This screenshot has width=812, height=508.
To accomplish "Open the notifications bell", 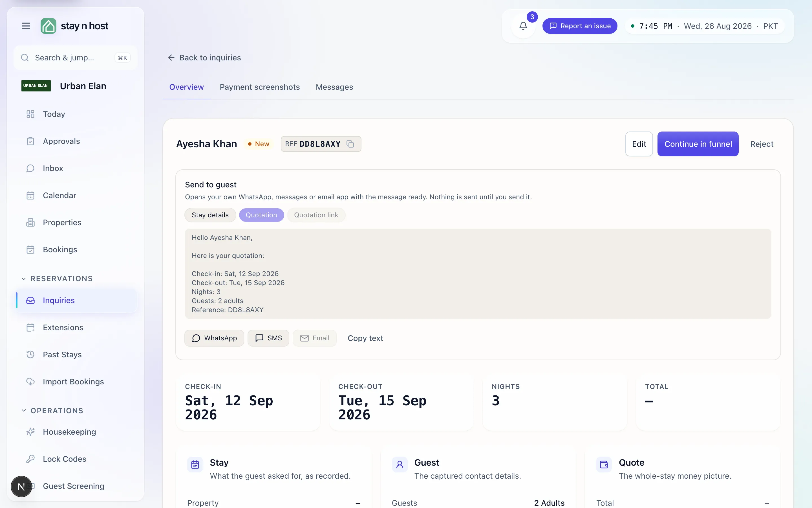I will (523, 26).
